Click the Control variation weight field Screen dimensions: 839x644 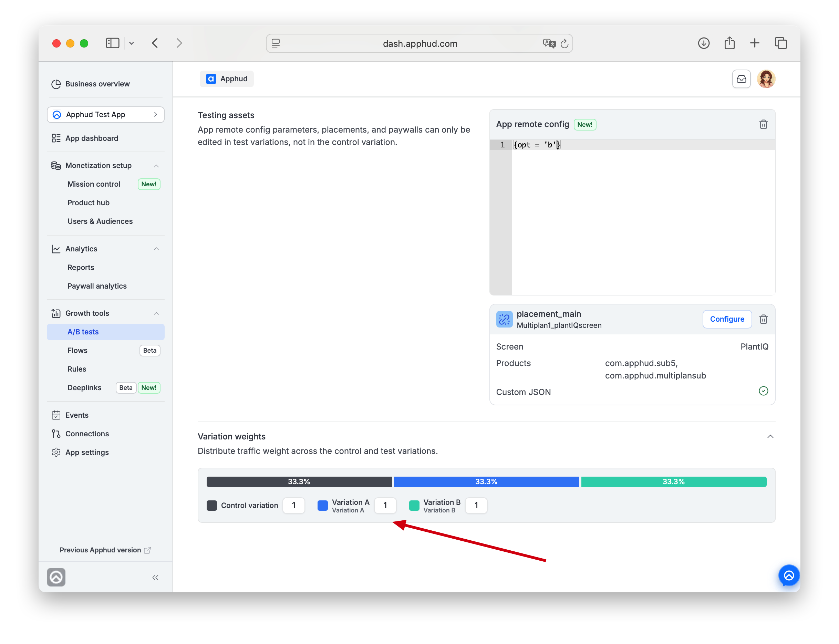293,506
